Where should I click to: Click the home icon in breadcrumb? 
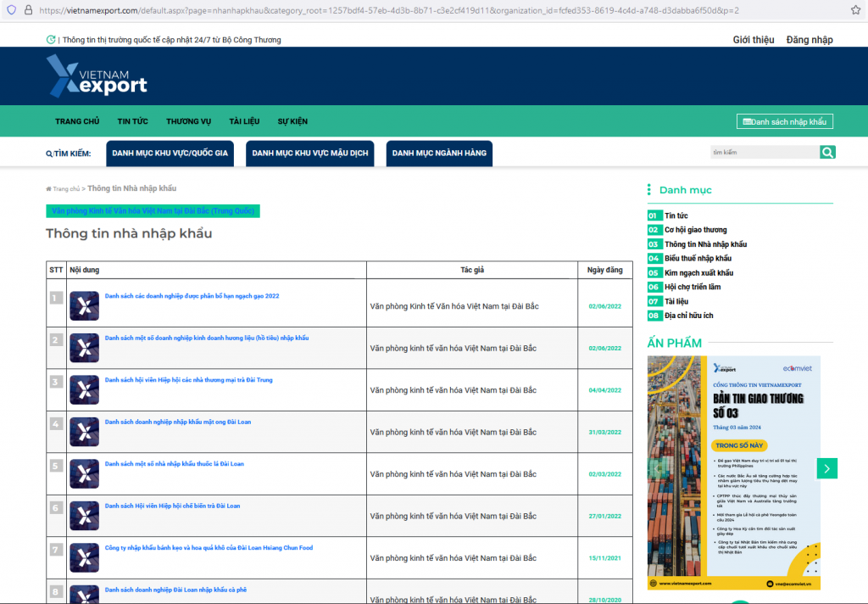point(49,188)
